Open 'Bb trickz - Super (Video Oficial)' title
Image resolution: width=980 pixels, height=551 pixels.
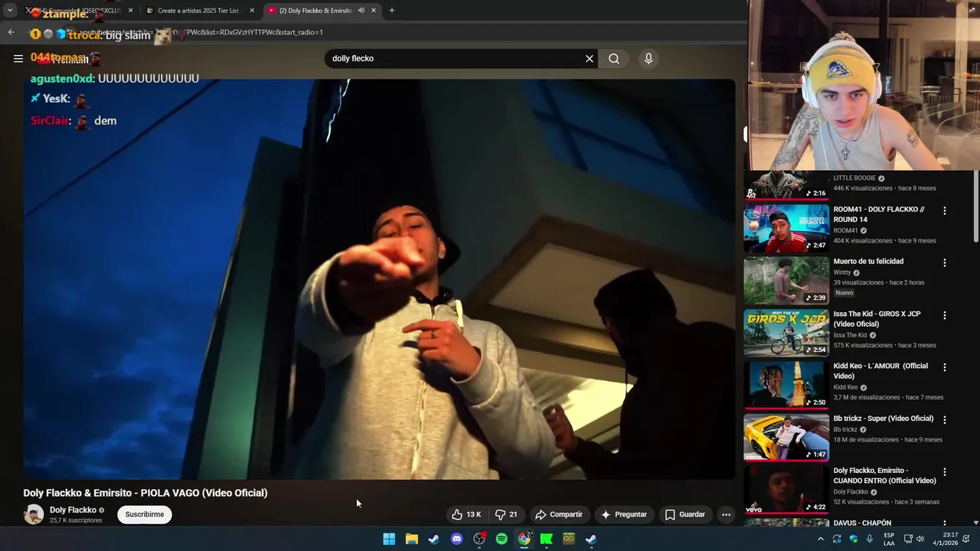point(884,419)
